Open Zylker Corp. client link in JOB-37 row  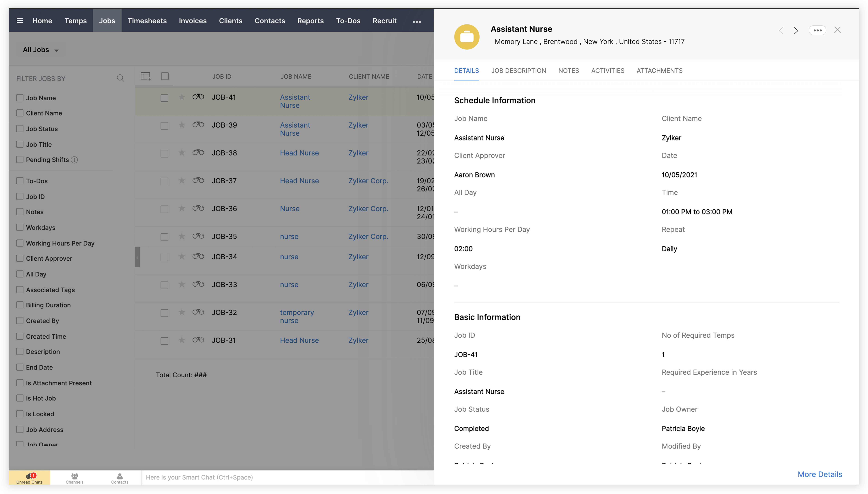[368, 181]
